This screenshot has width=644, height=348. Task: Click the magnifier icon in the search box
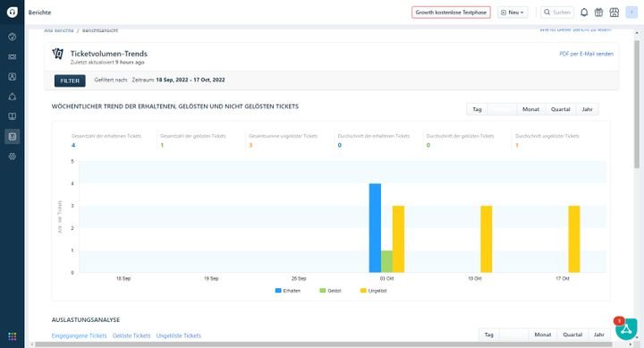pyautogui.click(x=547, y=13)
